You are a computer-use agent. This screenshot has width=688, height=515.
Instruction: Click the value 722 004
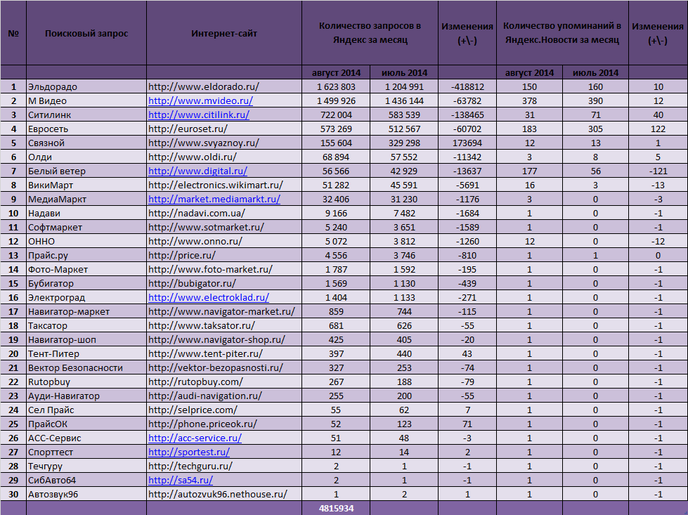336,115
